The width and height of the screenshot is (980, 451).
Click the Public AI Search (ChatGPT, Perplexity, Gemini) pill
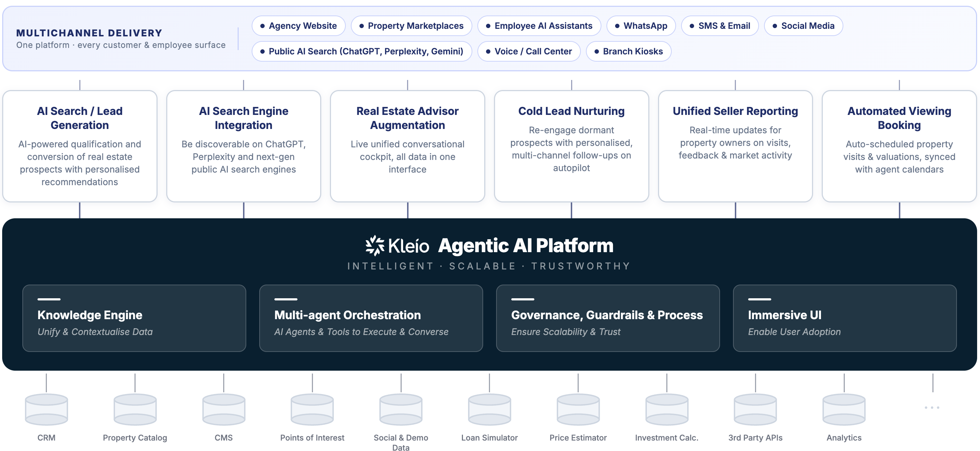(362, 51)
